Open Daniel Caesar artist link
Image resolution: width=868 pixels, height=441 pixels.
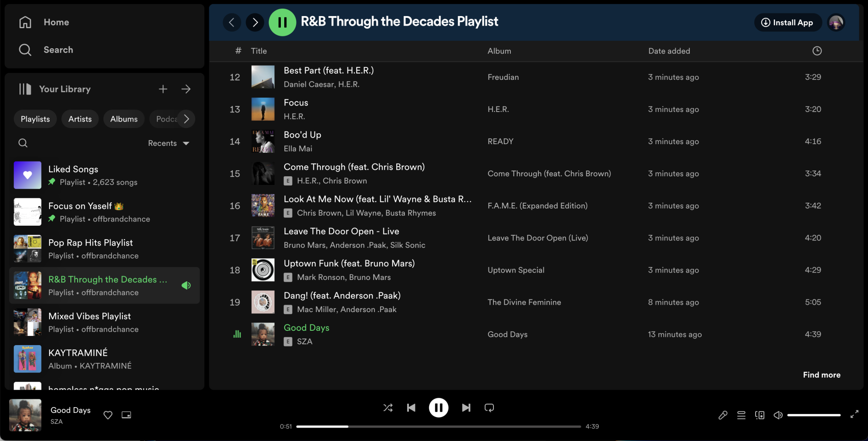click(x=309, y=84)
